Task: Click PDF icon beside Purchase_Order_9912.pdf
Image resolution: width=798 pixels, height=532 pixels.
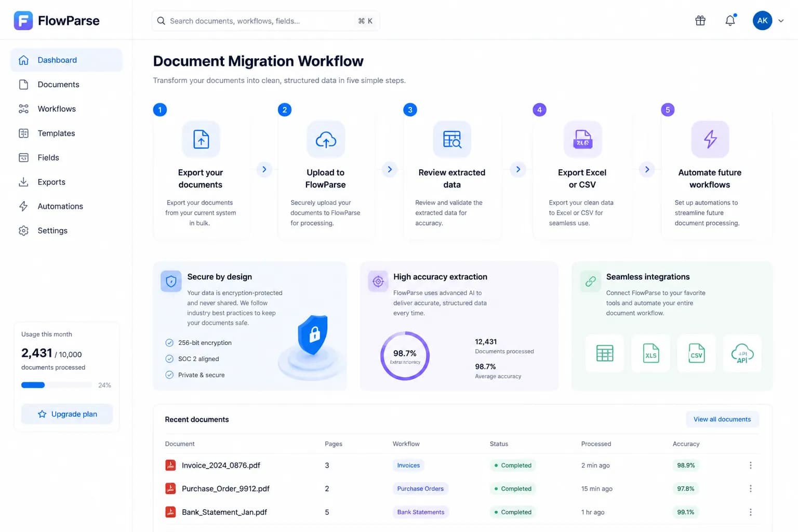Action: [170, 489]
